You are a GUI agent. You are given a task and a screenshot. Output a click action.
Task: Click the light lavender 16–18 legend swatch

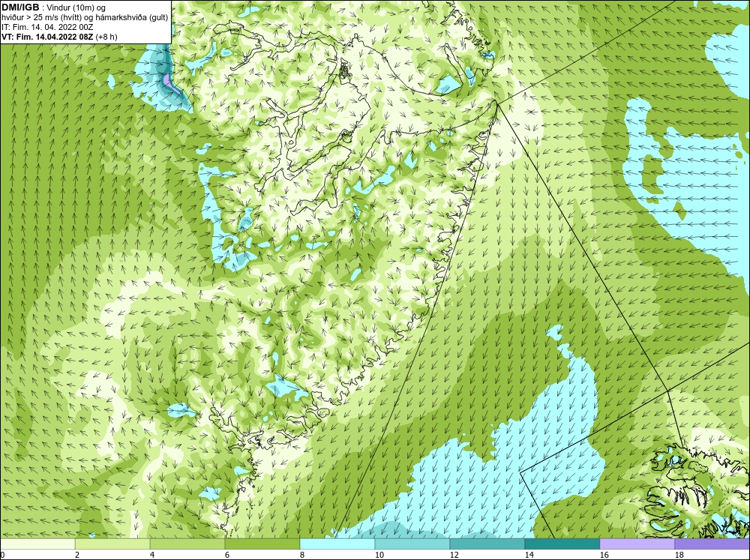pos(637,544)
